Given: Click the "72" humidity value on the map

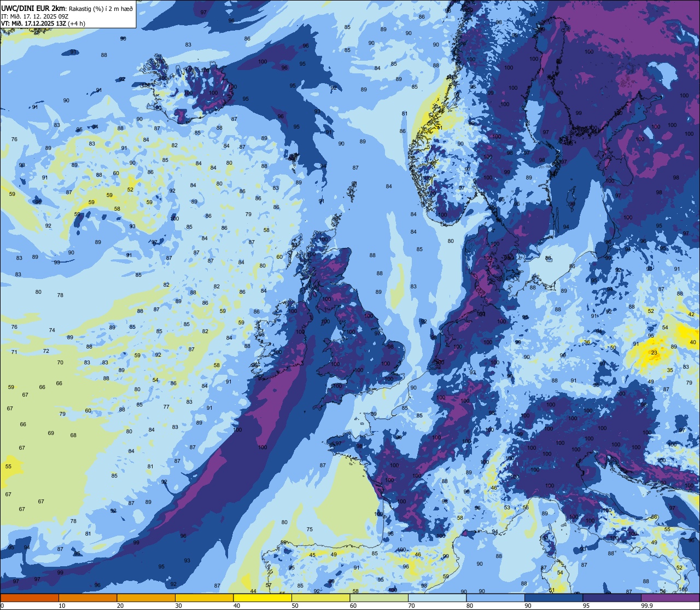Looking at the screenshot, I should tap(46, 351).
